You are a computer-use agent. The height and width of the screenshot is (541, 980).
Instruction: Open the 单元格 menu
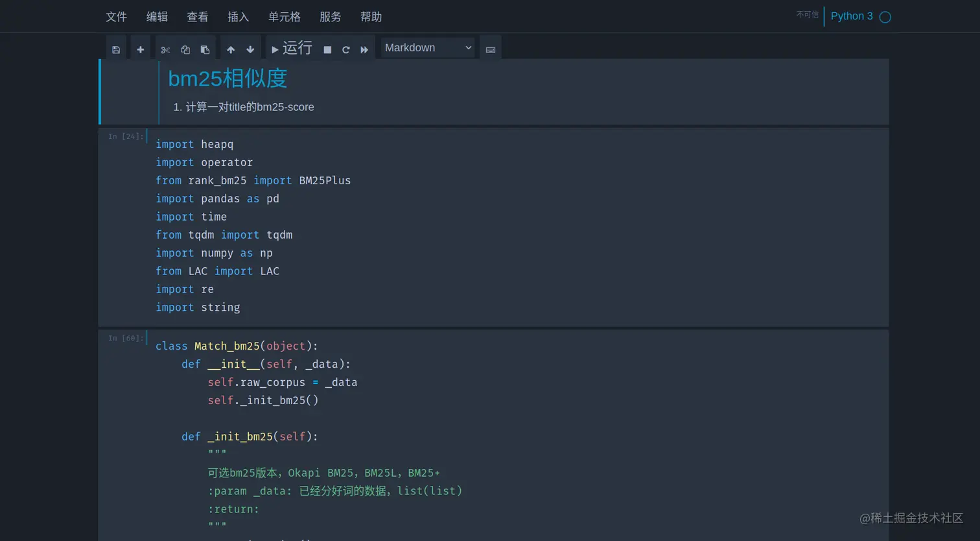(285, 16)
